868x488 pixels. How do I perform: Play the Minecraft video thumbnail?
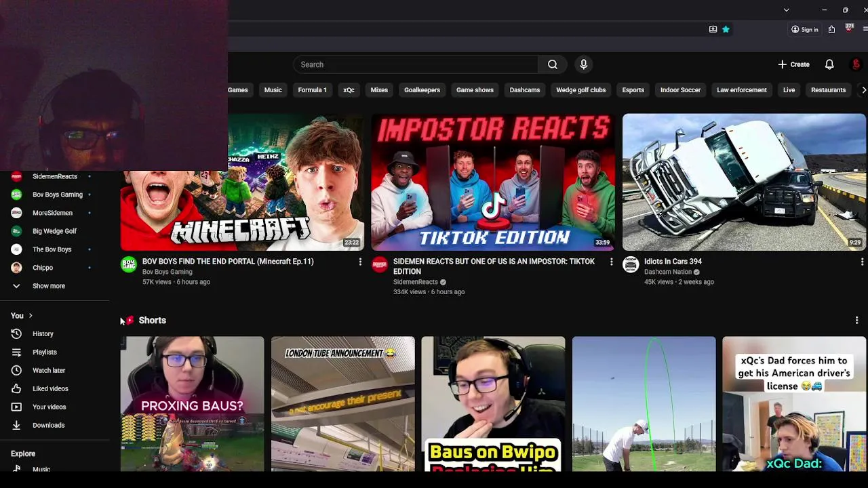242,182
